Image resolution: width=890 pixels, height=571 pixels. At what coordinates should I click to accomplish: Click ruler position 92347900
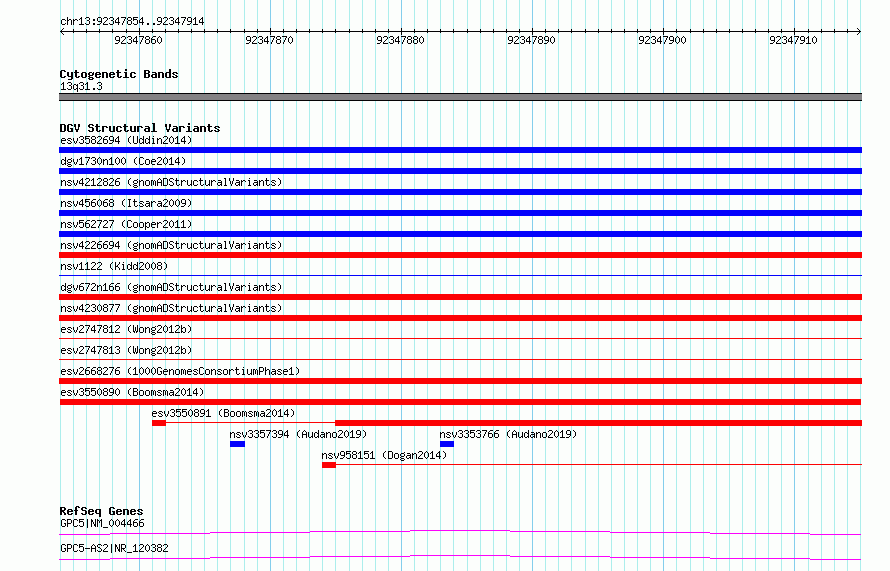pos(662,40)
